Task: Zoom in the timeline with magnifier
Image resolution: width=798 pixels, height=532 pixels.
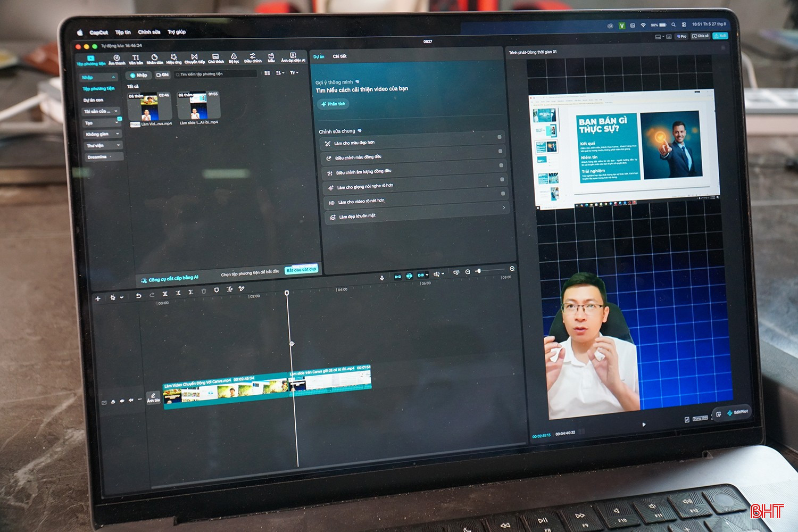Action: [x=512, y=269]
